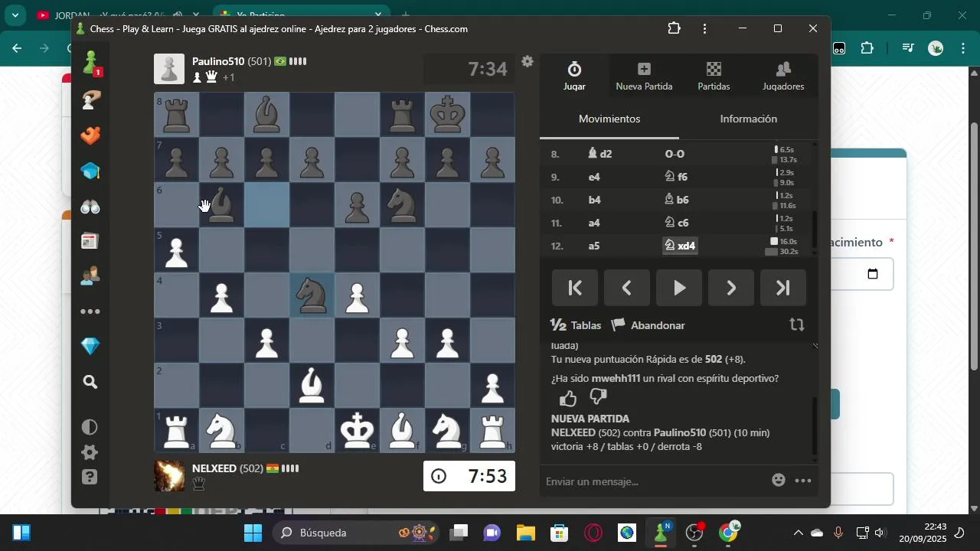Screen dimensions: 980x551
Task: Open the Jugadores tab
Action: click(x=783, y=76)
